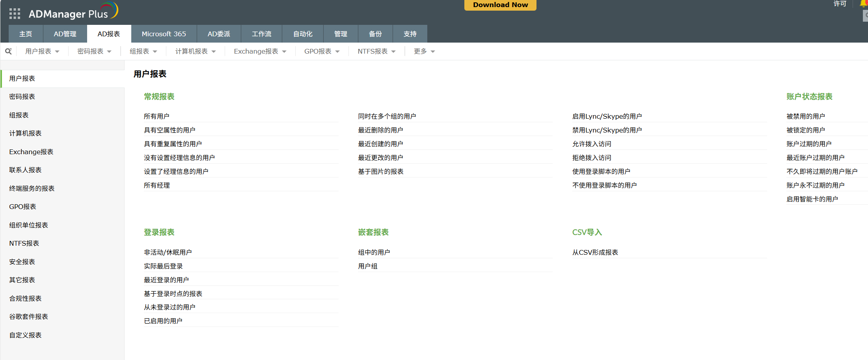The image size is (868, 360).
Task: Switch to the 自动化 tab
Action: click(302, 34)
